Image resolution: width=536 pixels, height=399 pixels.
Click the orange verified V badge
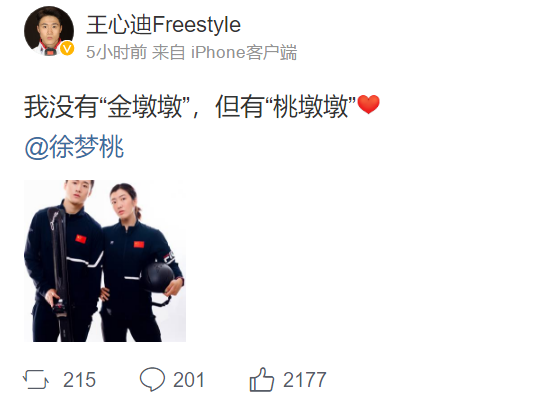(x=67, y=48)
